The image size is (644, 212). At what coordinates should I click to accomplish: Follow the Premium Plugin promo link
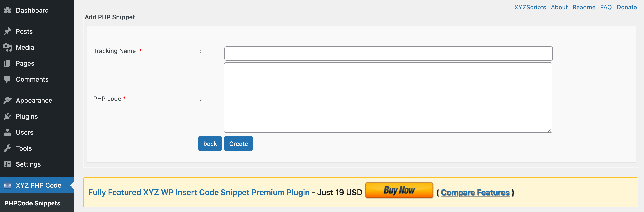pyautogui.click(x=199, y=193)
